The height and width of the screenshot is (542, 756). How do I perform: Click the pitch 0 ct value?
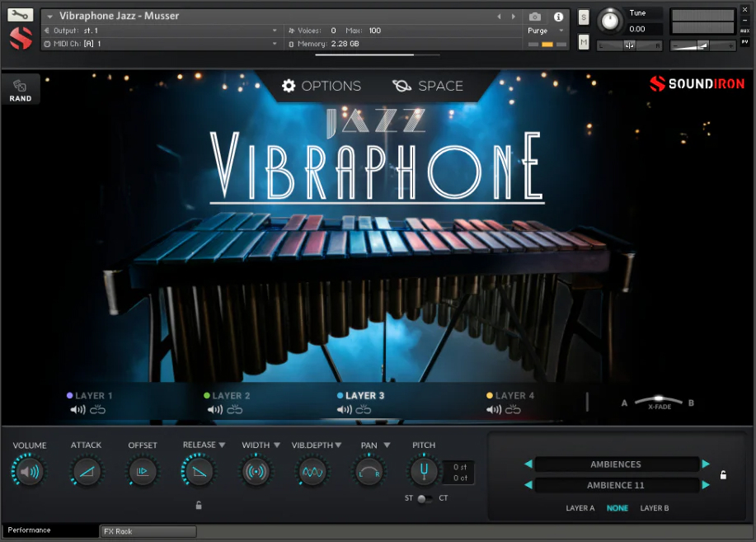(459, 478)
